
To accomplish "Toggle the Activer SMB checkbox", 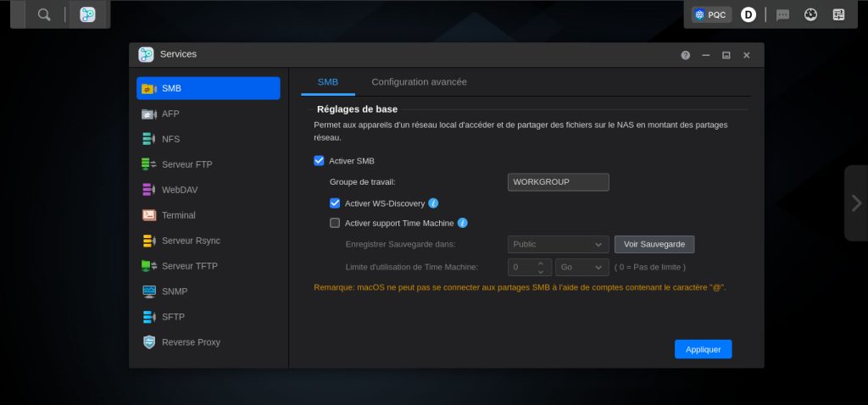I will pyautogui.click(x=319, y=161).
